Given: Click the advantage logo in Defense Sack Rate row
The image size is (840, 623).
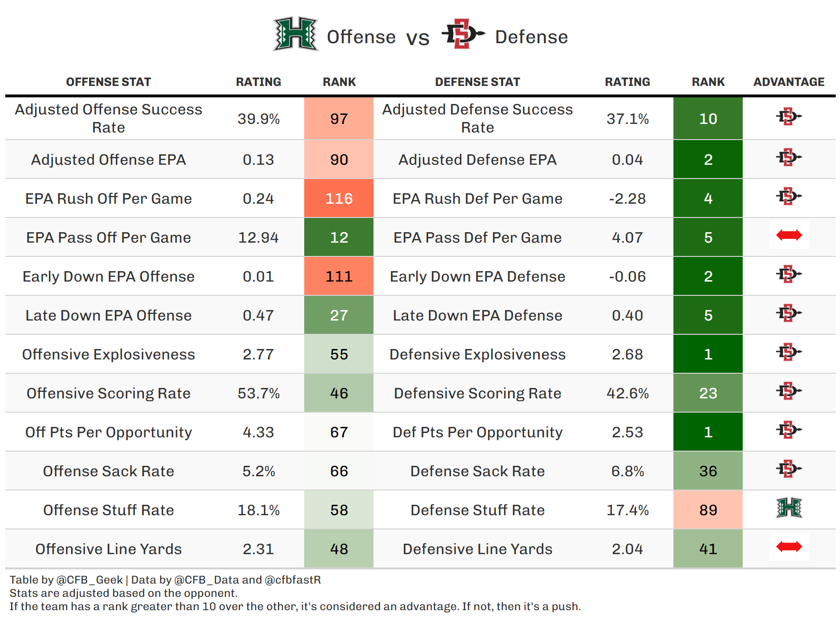Looking at the screenshot, I should click(x=789, y=469).
